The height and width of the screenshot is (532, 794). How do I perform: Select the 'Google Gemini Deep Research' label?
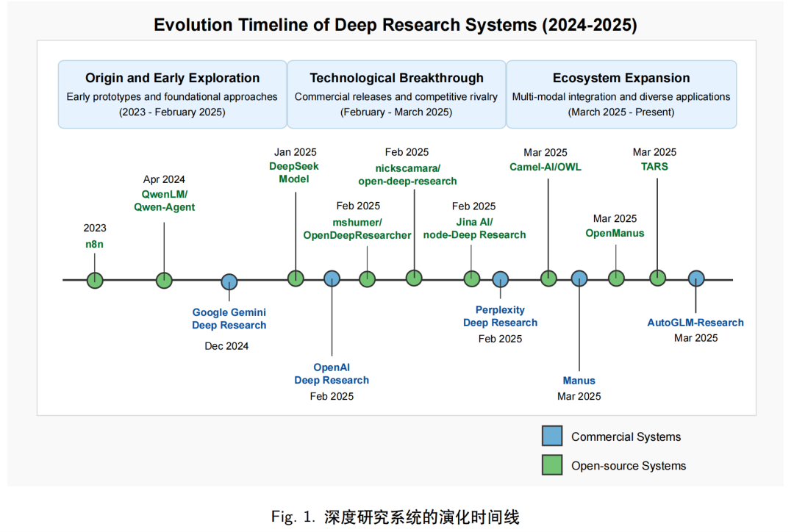tap(229, 319)
